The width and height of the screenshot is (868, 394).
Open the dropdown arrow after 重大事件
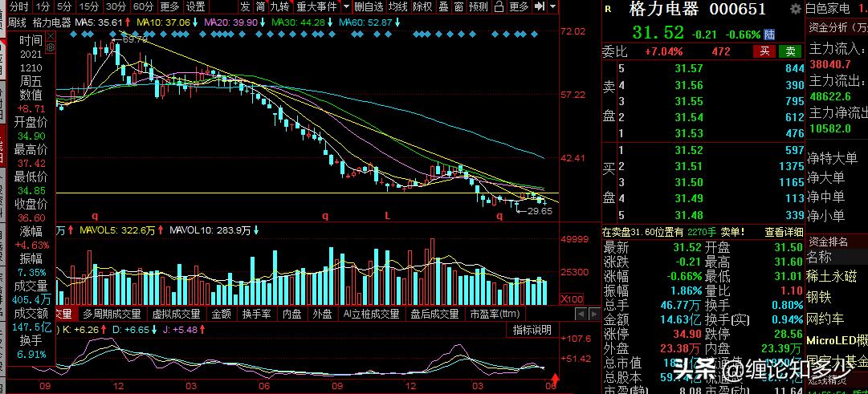(346, 6)
